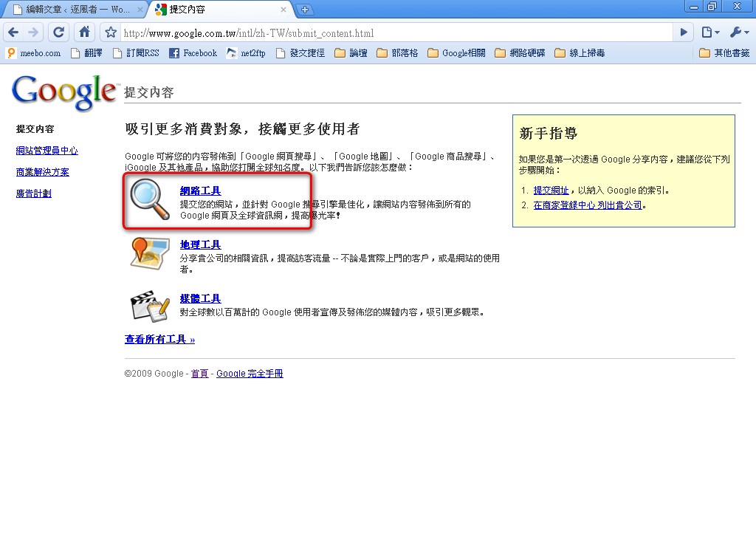Screen dimensions: 756x545
Task: Open the 媒體工具 link
Action: 200,298
